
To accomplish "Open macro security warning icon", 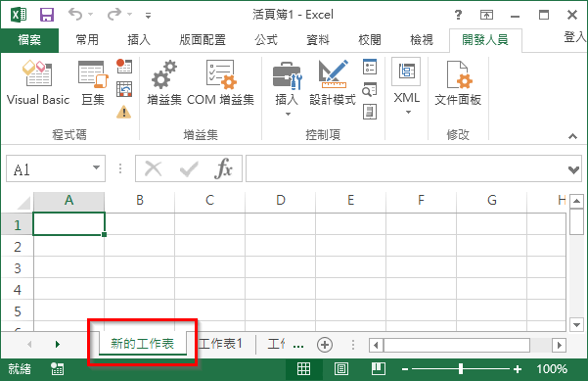I will (123, 112).
